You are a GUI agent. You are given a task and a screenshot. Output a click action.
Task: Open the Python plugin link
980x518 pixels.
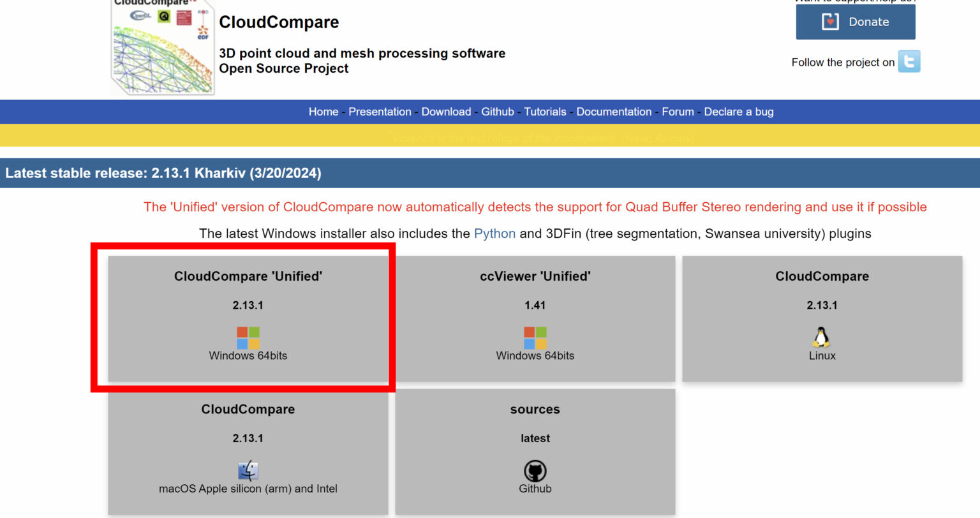click(495, 233)
